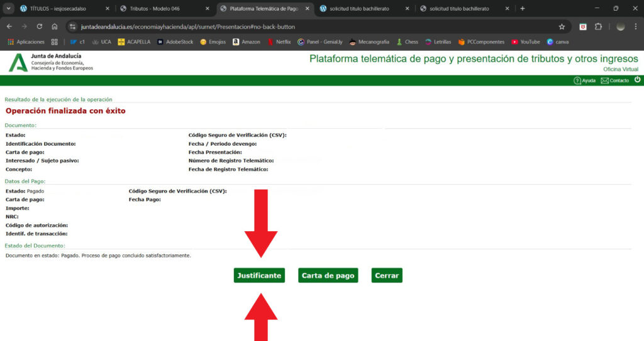
Task: Open the browser extensions puzzle icon
Action: (x=598, y=27)
